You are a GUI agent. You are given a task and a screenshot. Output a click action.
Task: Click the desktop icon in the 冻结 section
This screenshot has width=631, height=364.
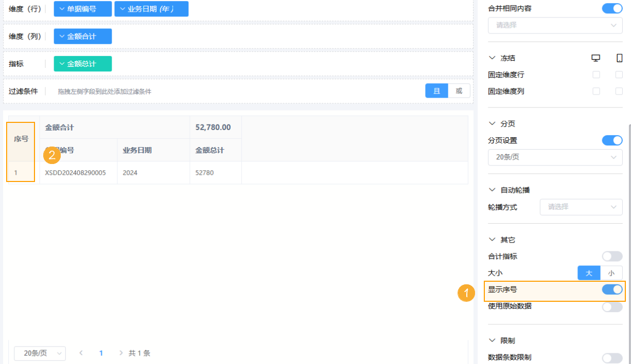(596, 58)
